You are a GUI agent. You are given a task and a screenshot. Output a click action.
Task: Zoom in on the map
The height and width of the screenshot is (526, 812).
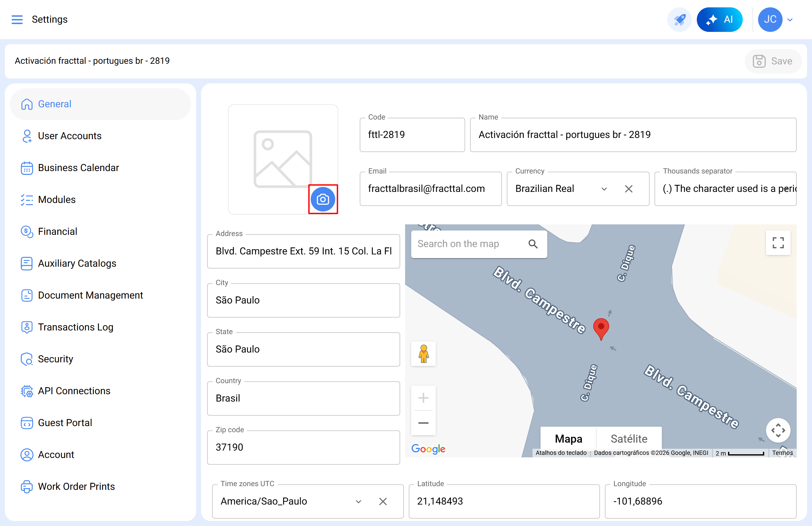[x=423, y=398]
